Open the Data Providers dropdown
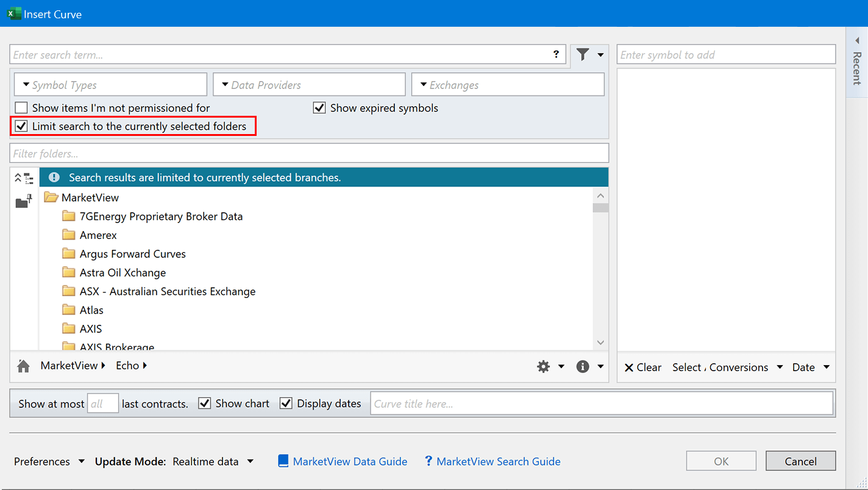Viewport: 868px width, 490px height. click(x=309, y=85)
